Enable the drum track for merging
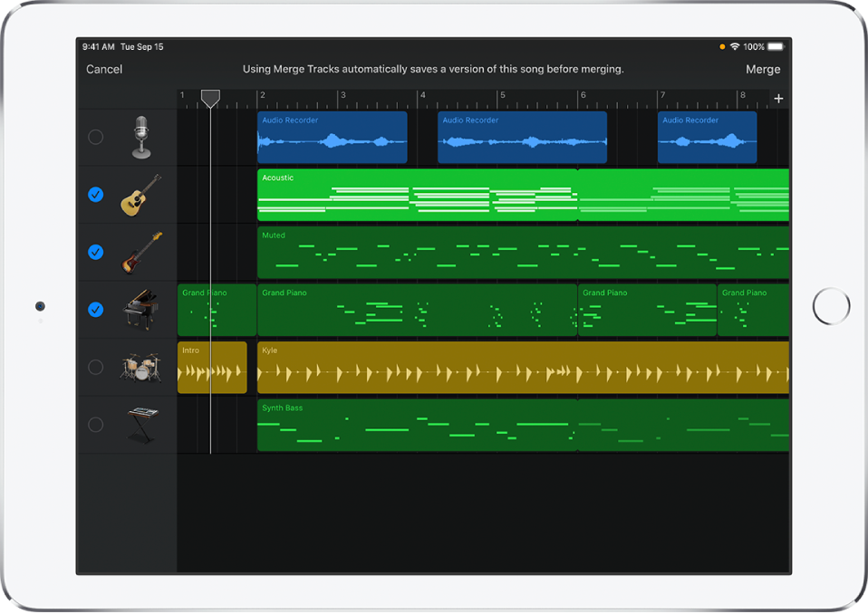The width and height of the screenshot is (868, 614). pyautogui.click(x=95, y=367)
